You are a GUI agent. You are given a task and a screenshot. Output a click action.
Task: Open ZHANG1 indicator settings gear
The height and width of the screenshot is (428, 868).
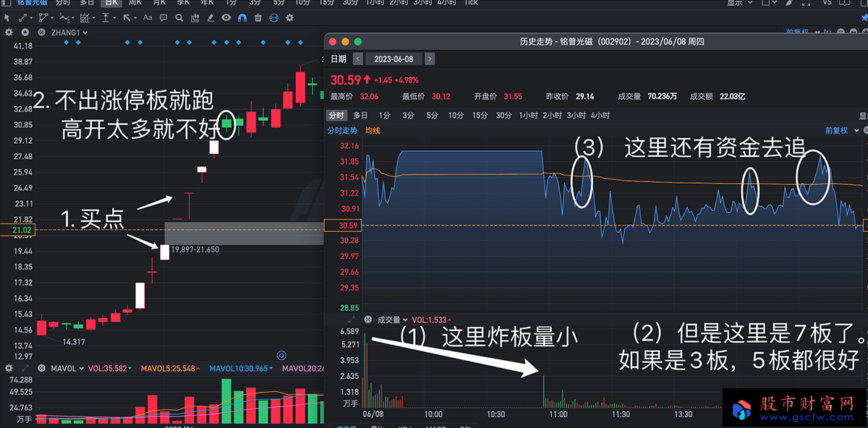[x=9, y=33]
